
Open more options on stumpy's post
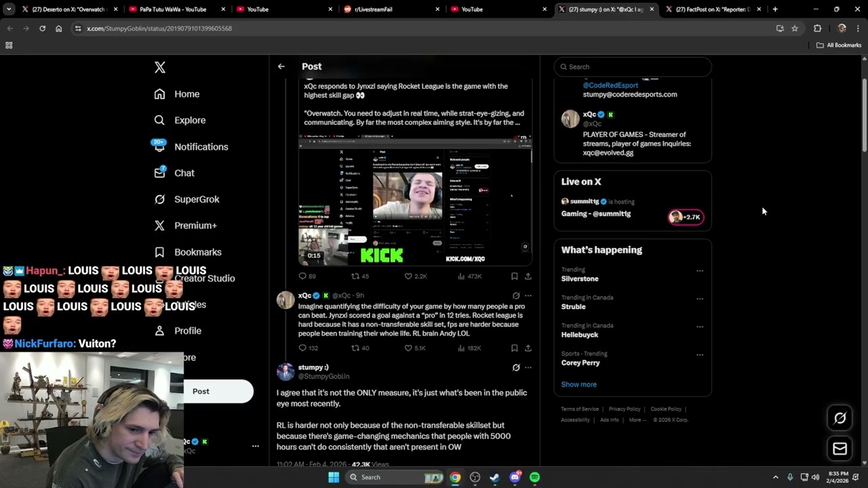528,367
